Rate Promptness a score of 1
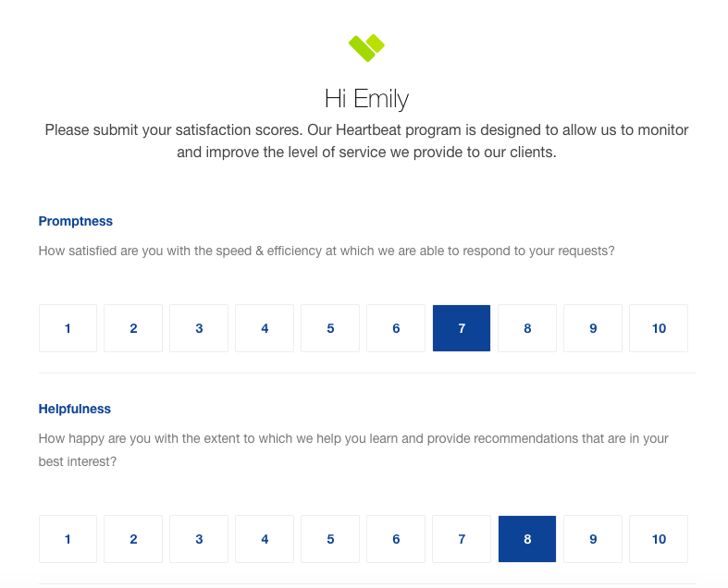728x588 pixels. point(68,328)
